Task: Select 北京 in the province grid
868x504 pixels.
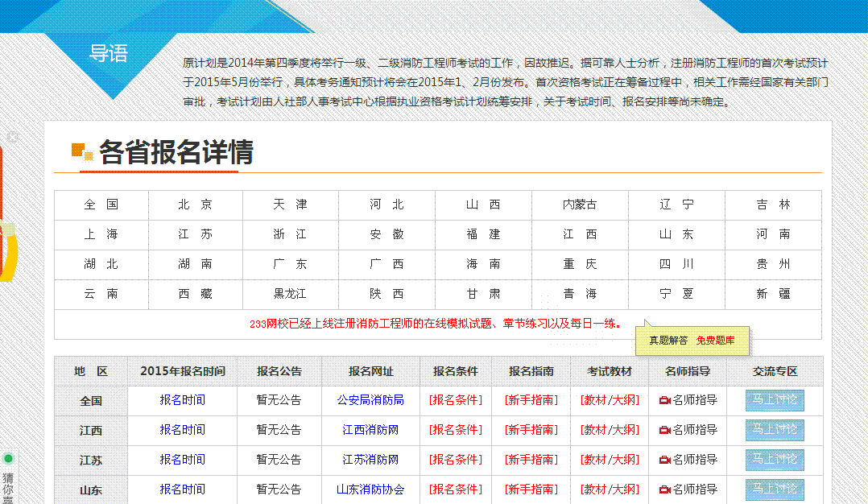Action: pos(196,204)
